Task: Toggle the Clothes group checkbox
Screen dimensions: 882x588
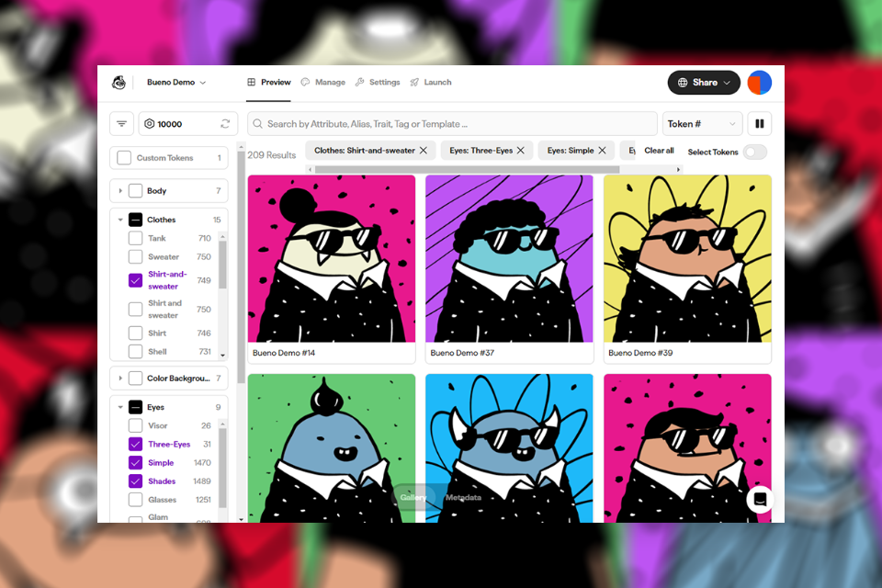Action: [x=136, y=220]
